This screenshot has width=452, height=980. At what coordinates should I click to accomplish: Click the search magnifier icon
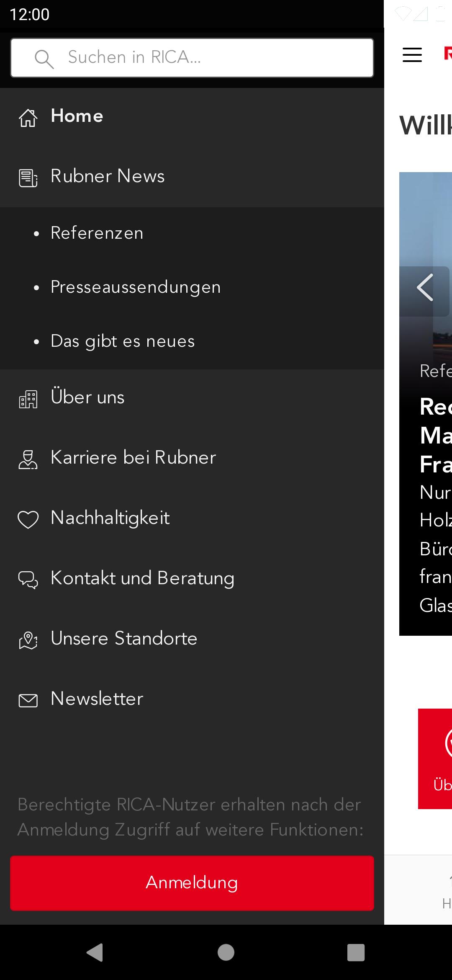pos(44,59)
